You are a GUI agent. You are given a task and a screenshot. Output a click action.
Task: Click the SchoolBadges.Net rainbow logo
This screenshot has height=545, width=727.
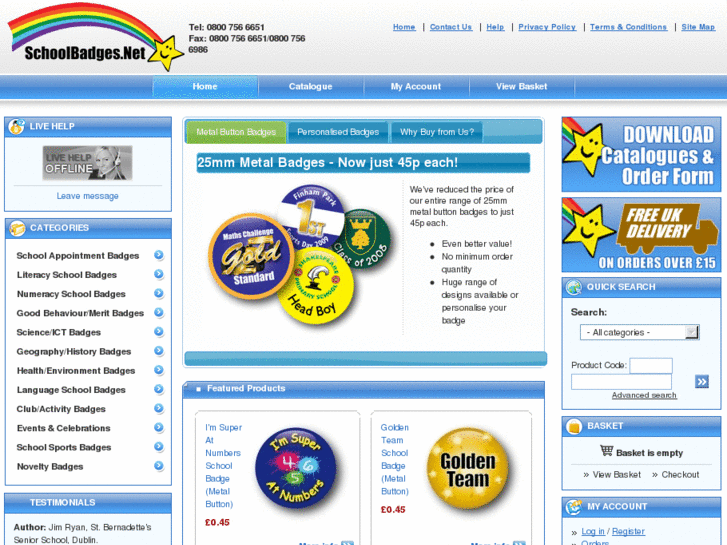(x=95, y=38)
